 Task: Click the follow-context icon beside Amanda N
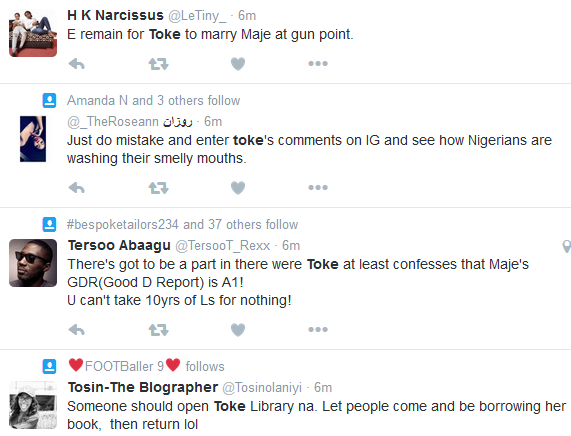point(50,101)
